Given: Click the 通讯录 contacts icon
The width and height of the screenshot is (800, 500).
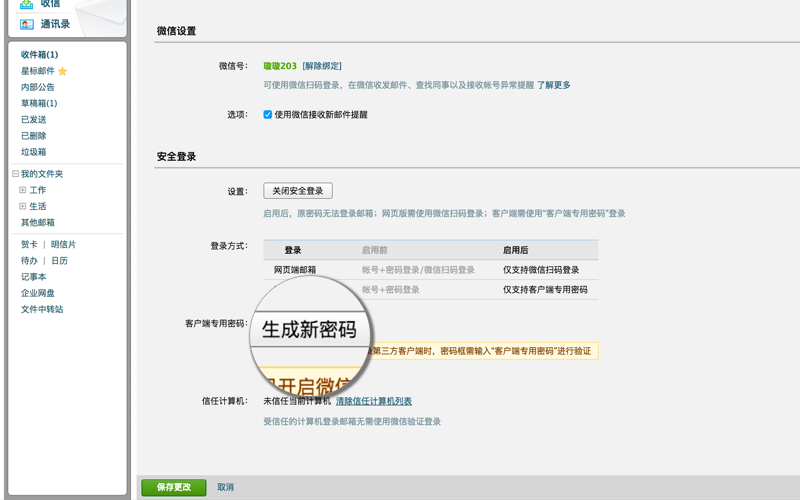Looking at the screenshot, I should tap(27, 24).
